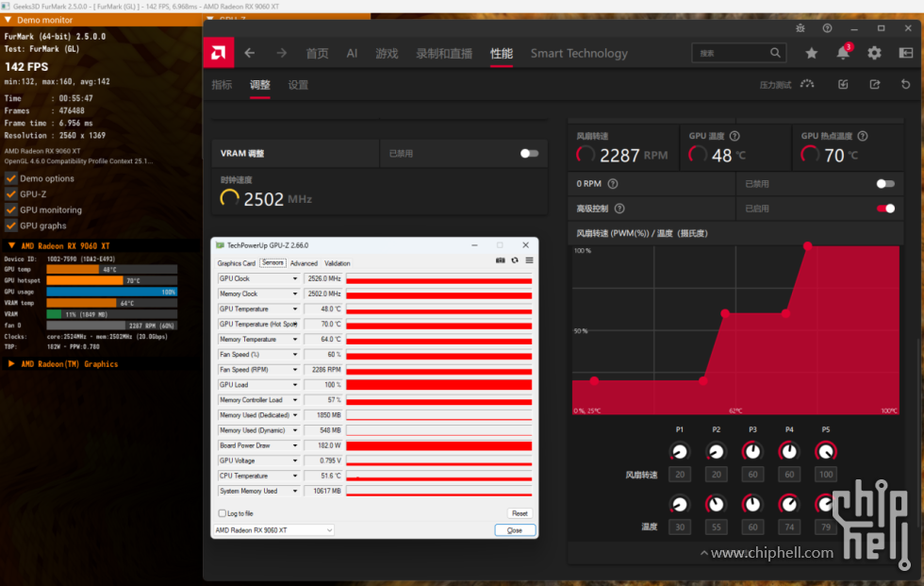Collapse AMD Radeon RX 9060 XT section
Screen dimensions: 924x586
[11, 246]
